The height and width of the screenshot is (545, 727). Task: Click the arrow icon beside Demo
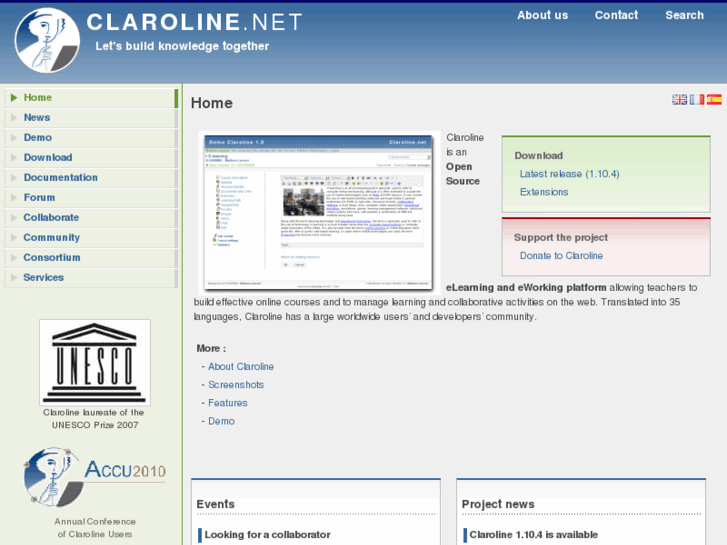(14, 137)
